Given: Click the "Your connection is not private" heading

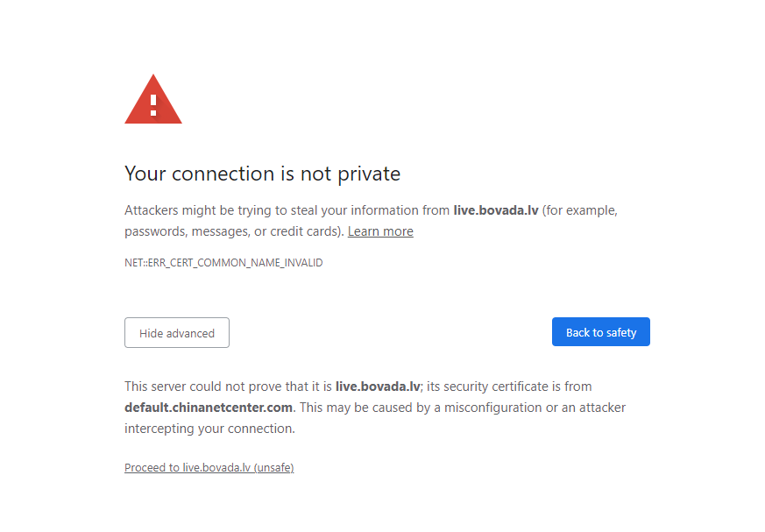Looking at the screenshot, I should point(262,174).
